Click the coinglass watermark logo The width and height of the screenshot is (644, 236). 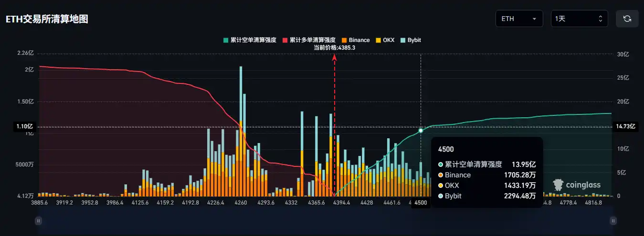tap(577, 185)
